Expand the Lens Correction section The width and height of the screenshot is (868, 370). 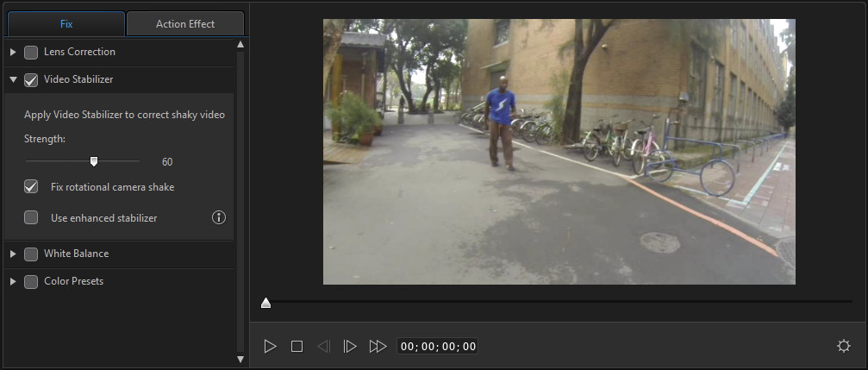13,53
